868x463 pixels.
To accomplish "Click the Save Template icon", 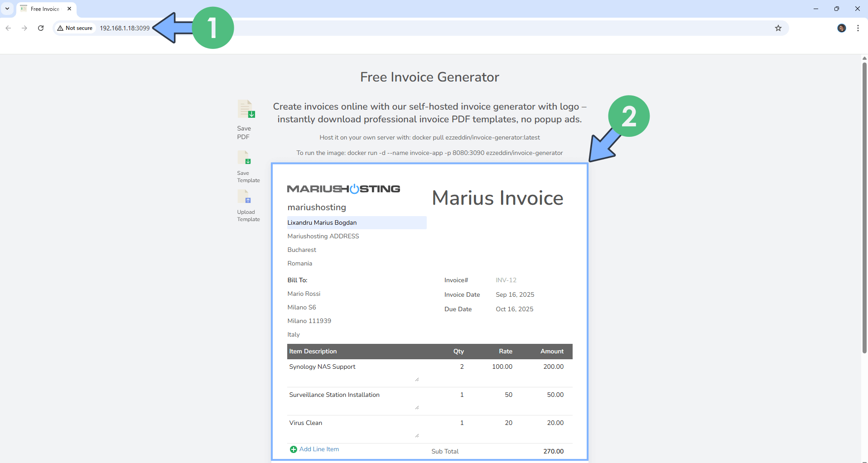I will [244, 158].
